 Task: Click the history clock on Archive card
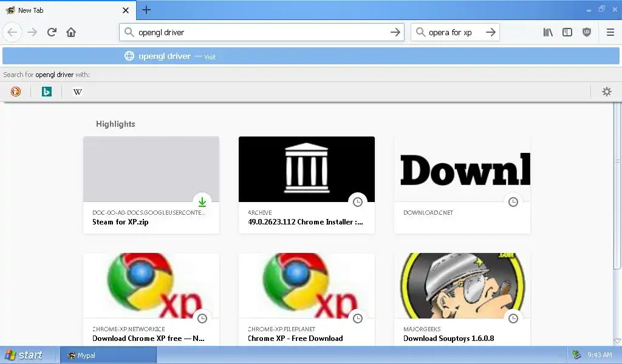point(358,202)
